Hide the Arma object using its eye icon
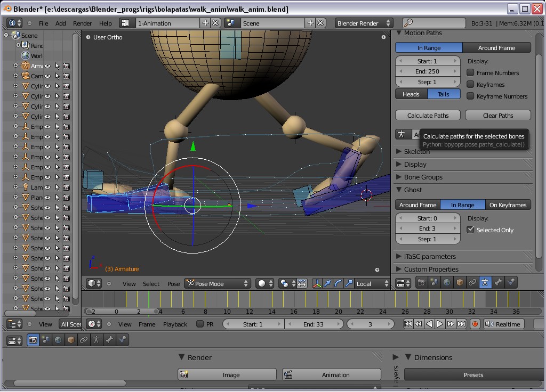This screenshot has width=546, height=392. pyautogui.click(x=47, y=66)
